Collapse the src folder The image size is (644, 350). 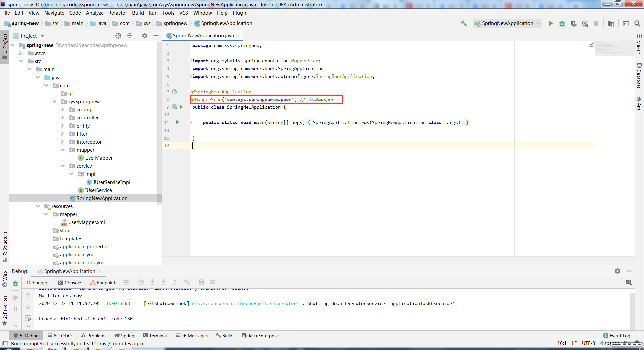coord(21,61)
